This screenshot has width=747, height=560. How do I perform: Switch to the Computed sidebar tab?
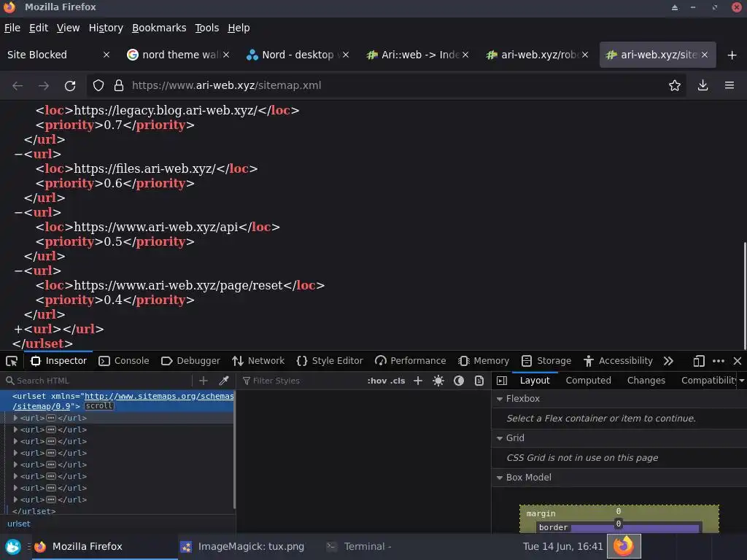589,381
